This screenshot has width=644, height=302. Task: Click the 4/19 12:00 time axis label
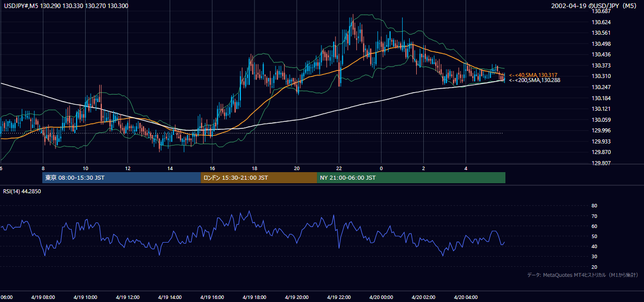127,297
